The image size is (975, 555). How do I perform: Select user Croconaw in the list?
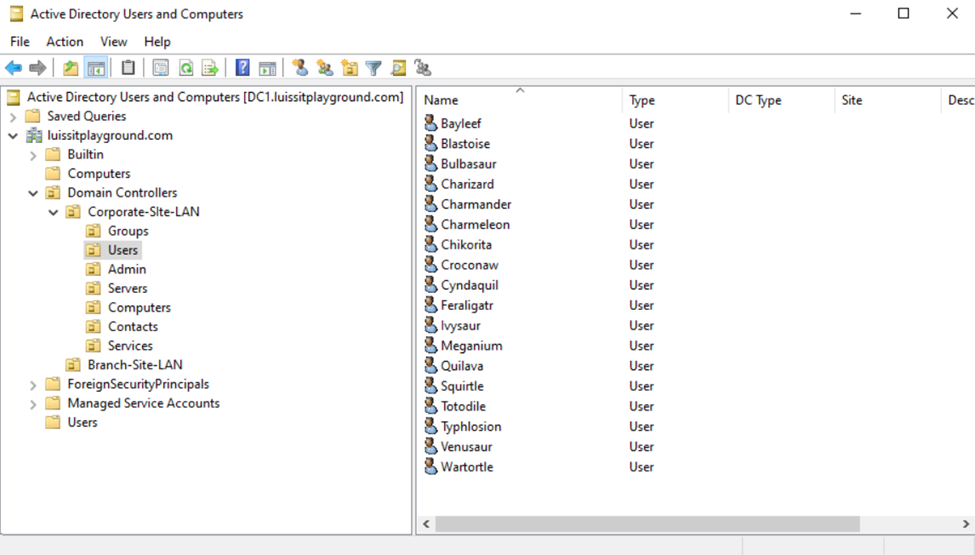pyautogui.click(x=469, y=265)
